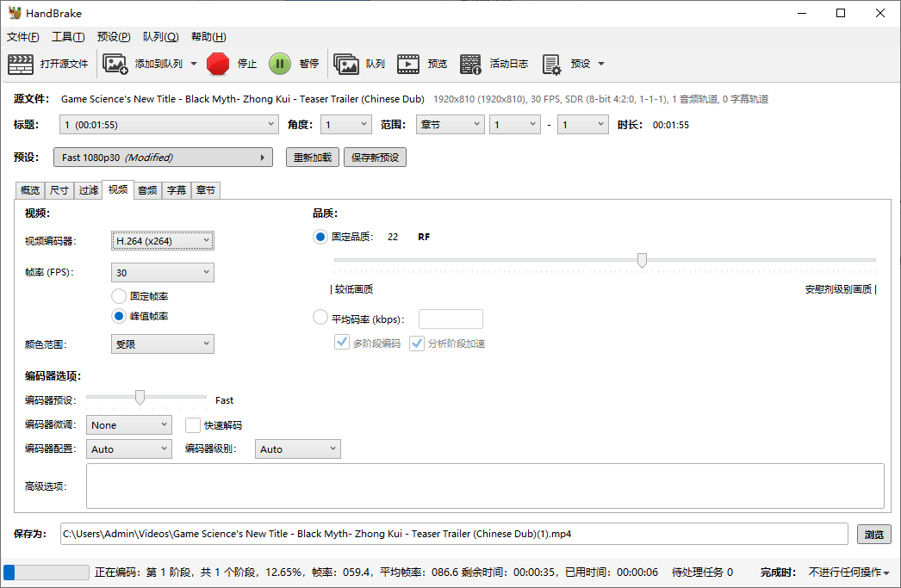Click the 停止 label in toolbar
This screenshot has height=588, width=901.
pyautogui.click(x=247, y=64)
